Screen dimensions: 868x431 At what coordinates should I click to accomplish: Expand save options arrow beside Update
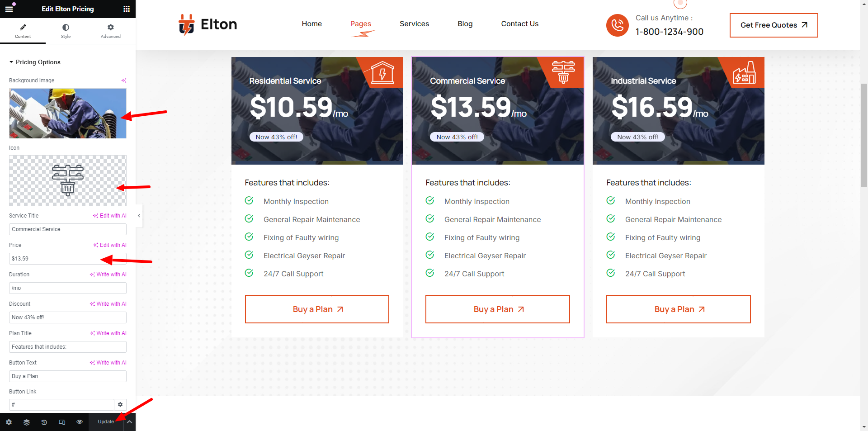point(129,422)
